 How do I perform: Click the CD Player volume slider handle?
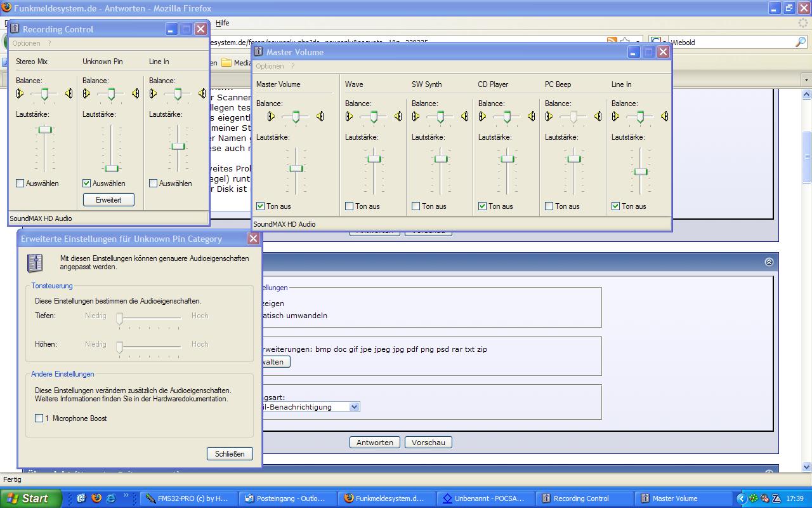click(507, 159)
